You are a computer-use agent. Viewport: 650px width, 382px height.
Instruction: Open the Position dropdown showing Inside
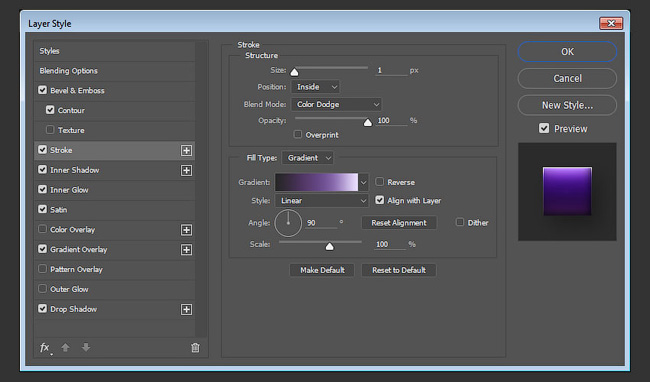315,87
